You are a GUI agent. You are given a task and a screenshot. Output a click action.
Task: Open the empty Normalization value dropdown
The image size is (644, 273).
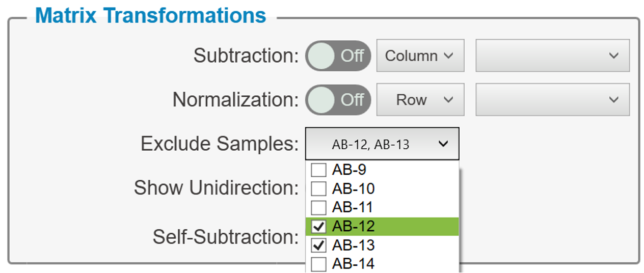point(553,100)
